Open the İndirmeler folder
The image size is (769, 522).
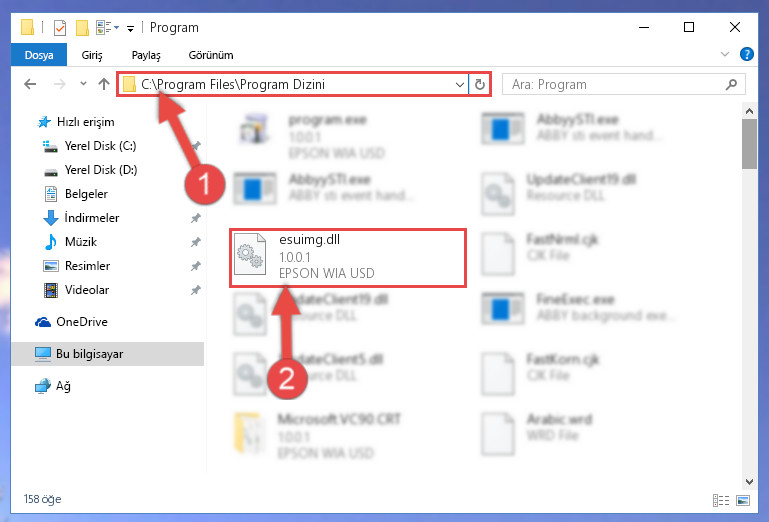81,218
